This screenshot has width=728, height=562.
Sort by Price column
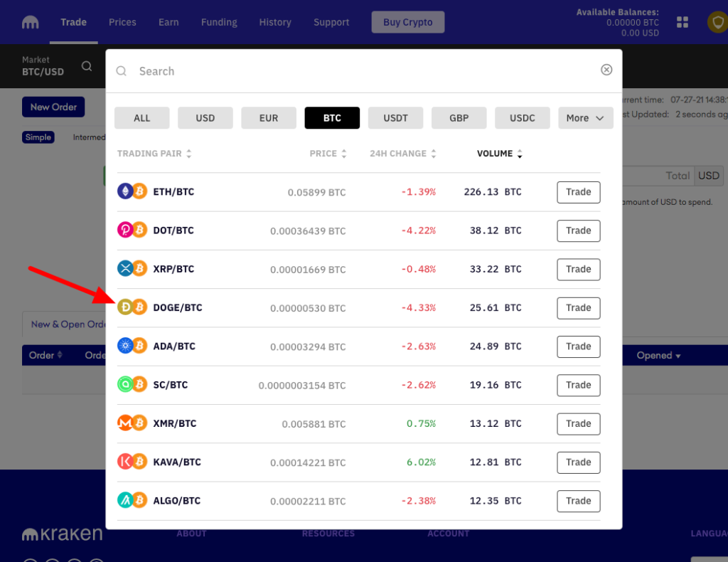coord(328,153)
